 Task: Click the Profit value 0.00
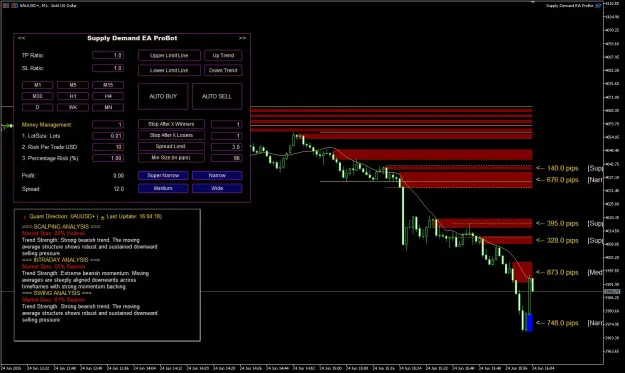point(118,176)
